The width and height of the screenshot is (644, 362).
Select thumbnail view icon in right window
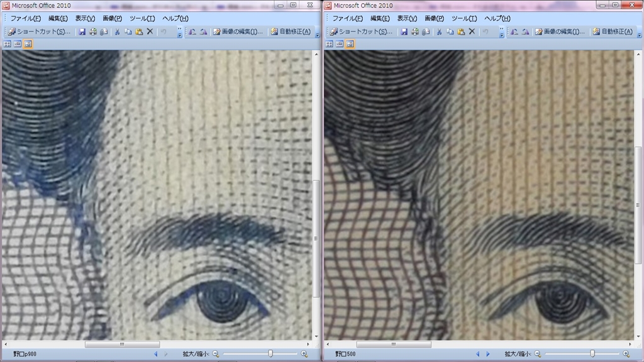point(329,44)
